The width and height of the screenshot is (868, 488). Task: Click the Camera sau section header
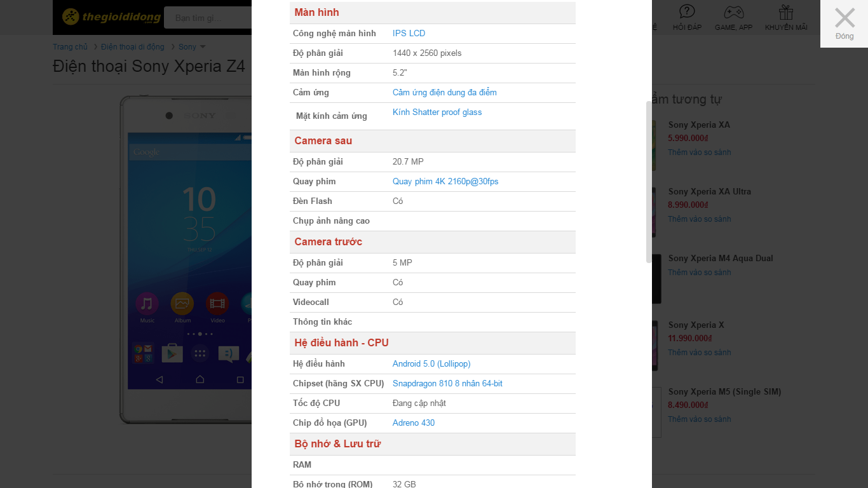[x=433, y=141]
